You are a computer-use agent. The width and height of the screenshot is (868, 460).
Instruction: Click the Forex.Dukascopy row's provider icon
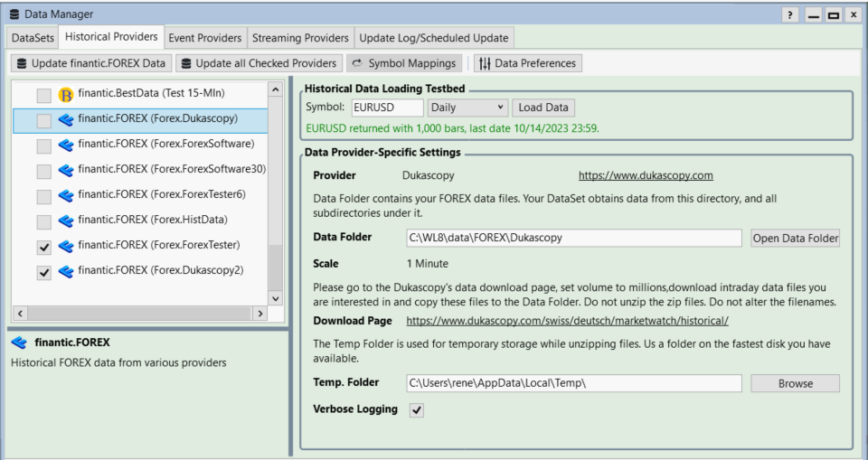(x=65, y=119)
